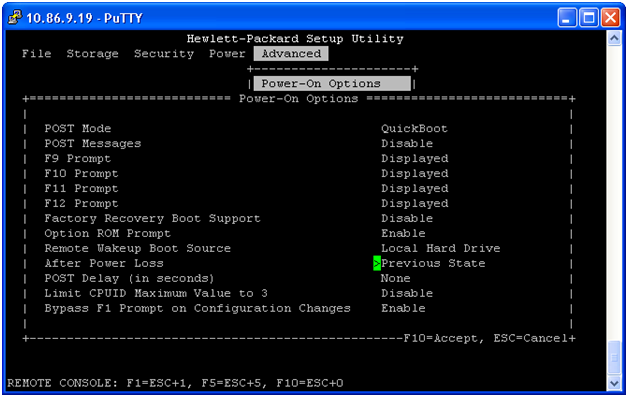This screenshot has width=628, height=397.
Task: Click the Previous State value
Action: coord(433,263)
